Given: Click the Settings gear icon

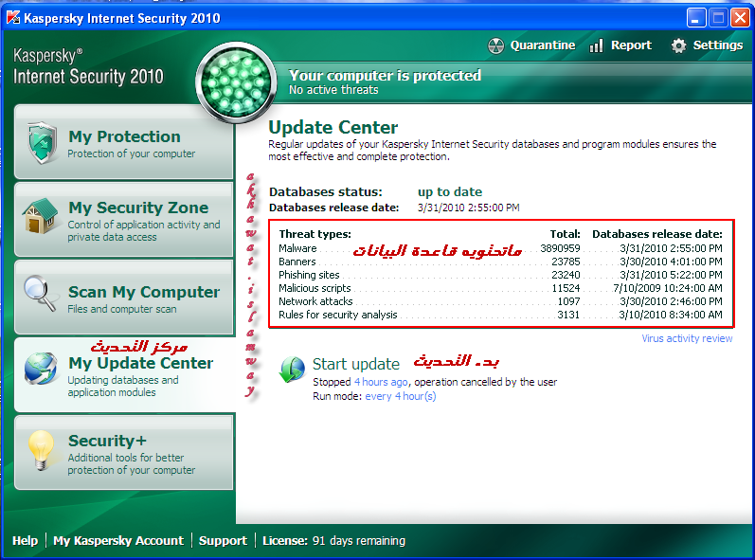Looking at the screenshot, I should (678, 45).
